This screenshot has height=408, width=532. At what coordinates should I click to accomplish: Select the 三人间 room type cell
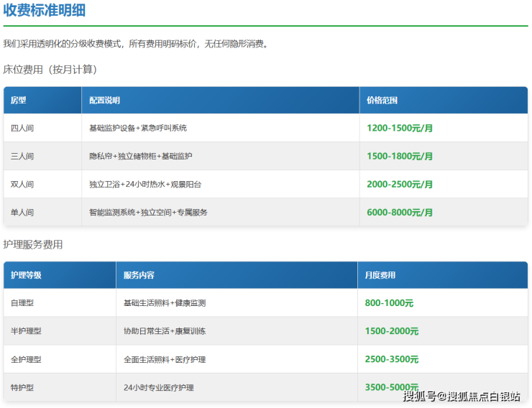pyautogui.click(x=22, y=156)
